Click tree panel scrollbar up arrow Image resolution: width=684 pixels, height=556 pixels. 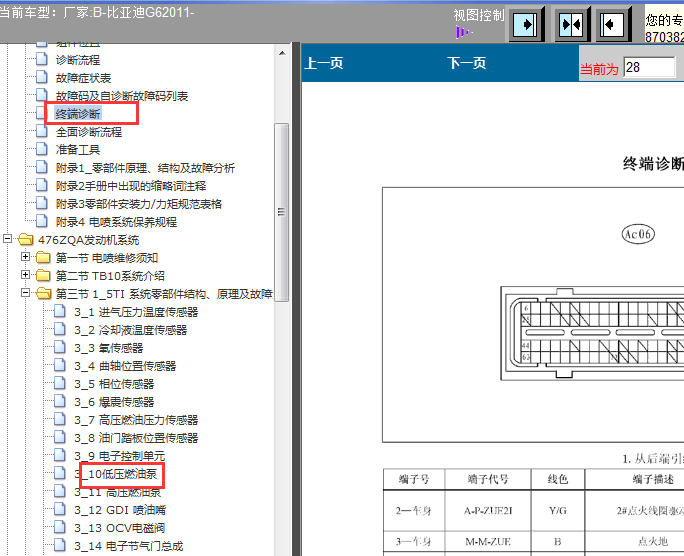pos(282,53)
